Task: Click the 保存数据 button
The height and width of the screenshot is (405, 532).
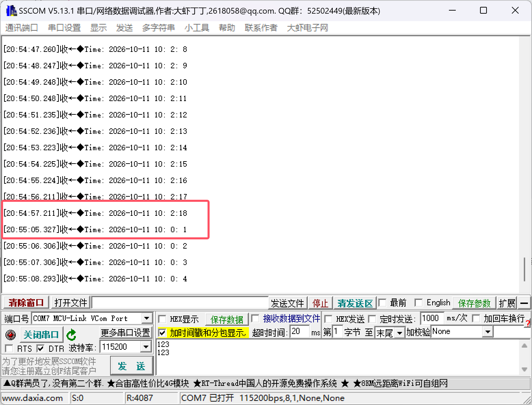Action: [227, 319]
